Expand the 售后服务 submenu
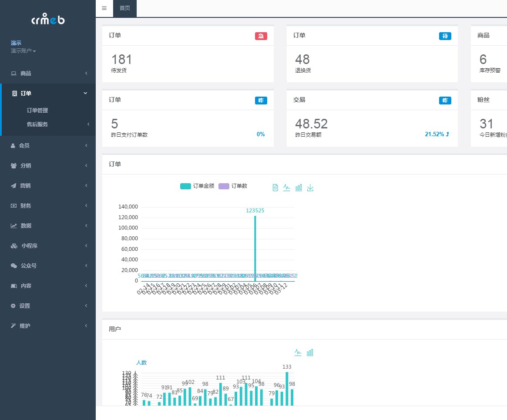The image size is (507, 420). click(x=48, y=124)
